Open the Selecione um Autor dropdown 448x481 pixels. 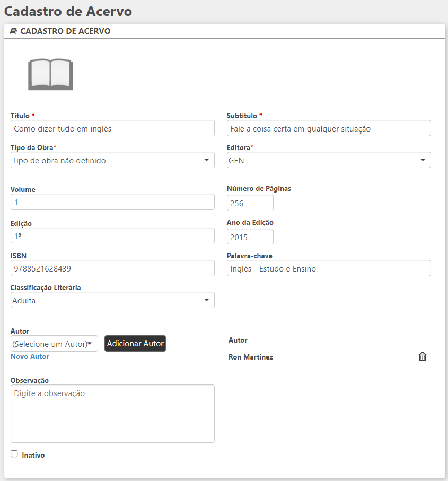[54, 344]
